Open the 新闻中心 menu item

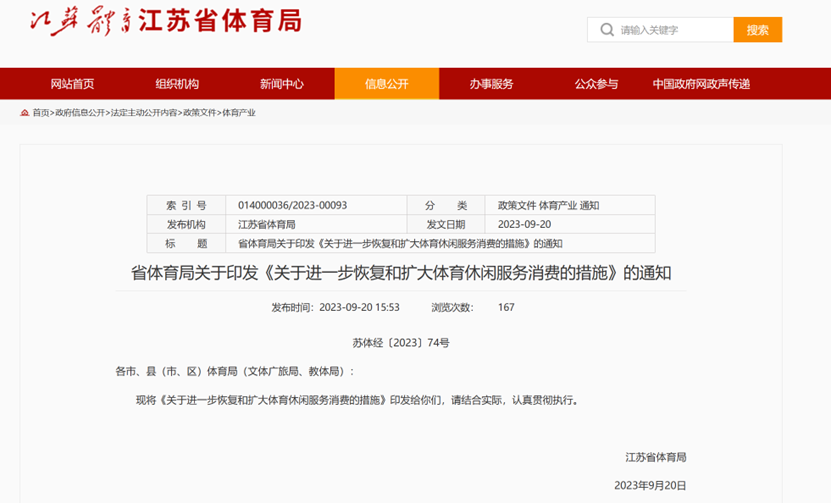(282, 84)
